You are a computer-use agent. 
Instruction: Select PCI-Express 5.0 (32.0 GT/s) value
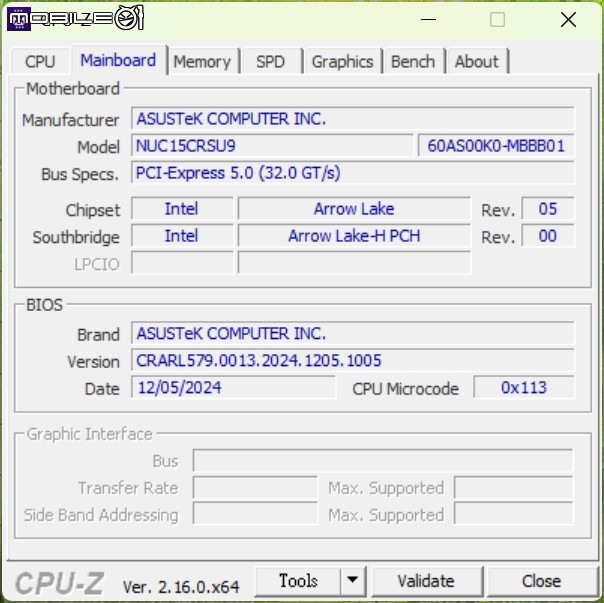coord(352,173)
